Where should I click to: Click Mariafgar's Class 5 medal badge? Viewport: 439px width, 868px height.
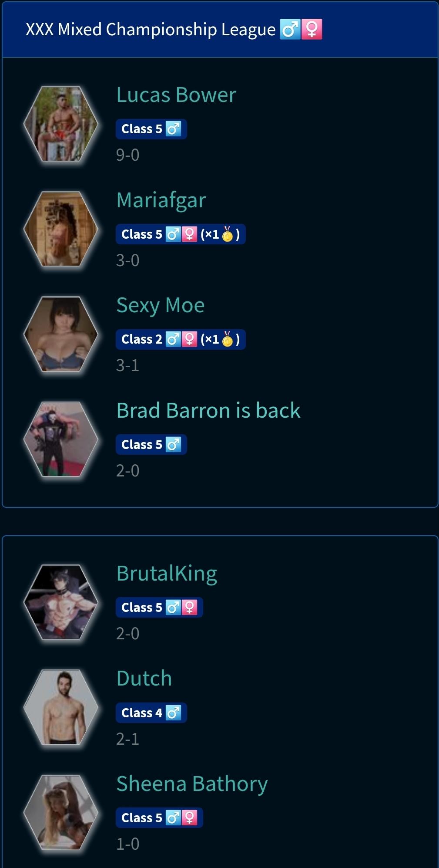point(181,234)
